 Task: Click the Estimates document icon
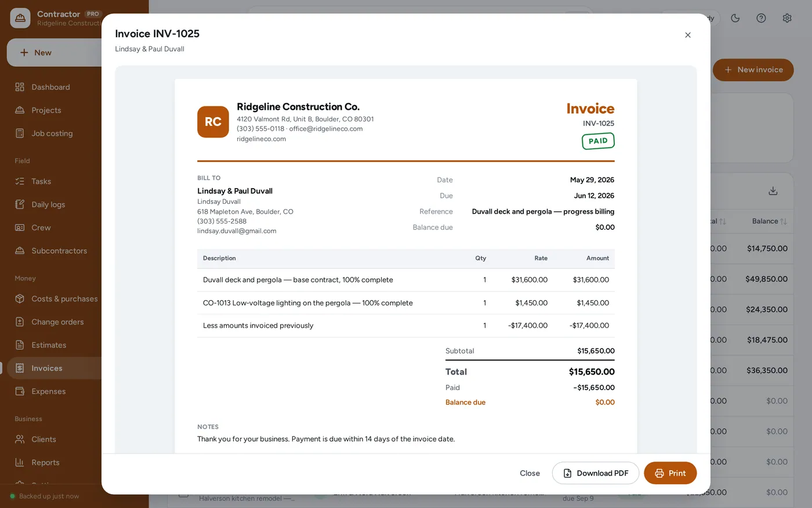pyautogui.click(x=20, y=345)
